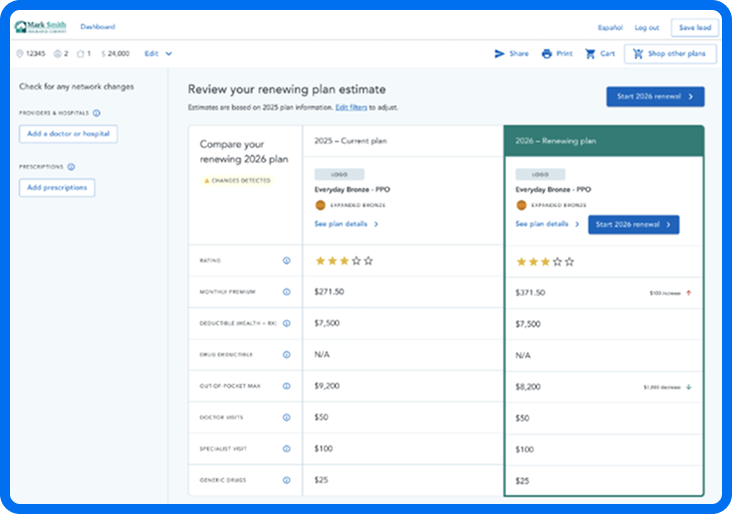Click info icon next to Rating row
Image resolution: width=732 pixels, height=514 pixels.
[286, 261]
